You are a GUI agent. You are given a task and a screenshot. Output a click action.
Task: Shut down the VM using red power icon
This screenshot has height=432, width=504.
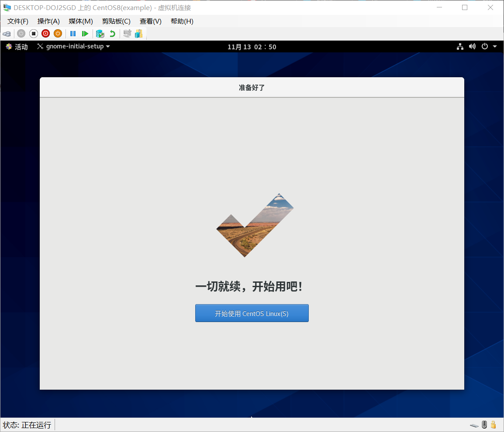[46, 34]
